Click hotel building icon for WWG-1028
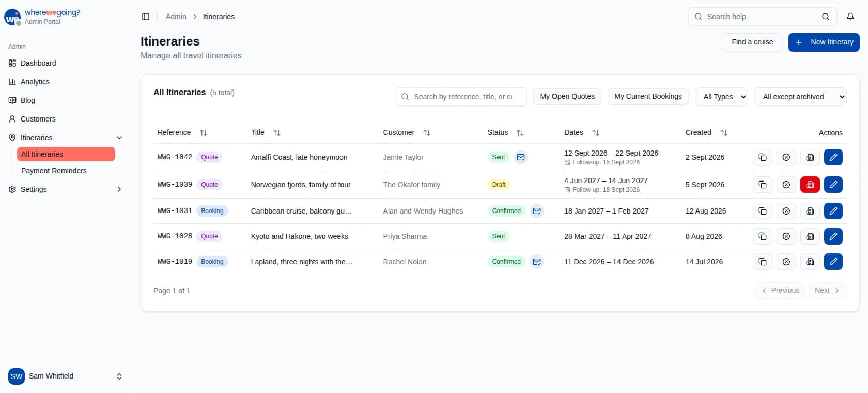 coord(810,236)
